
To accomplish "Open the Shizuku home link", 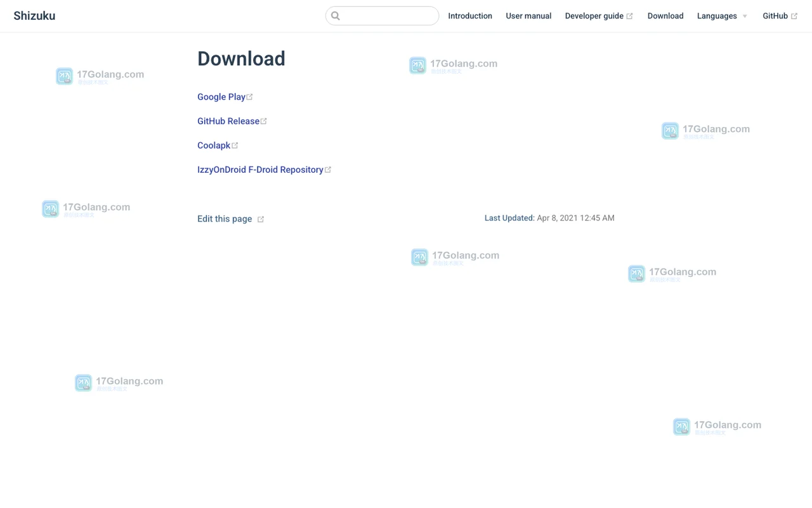I will pos(34,16).
